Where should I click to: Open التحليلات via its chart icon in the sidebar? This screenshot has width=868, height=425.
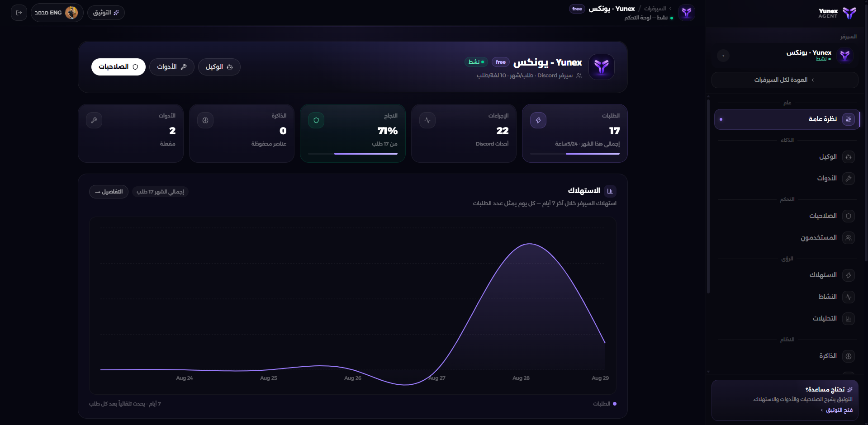[x=849, y=319]
